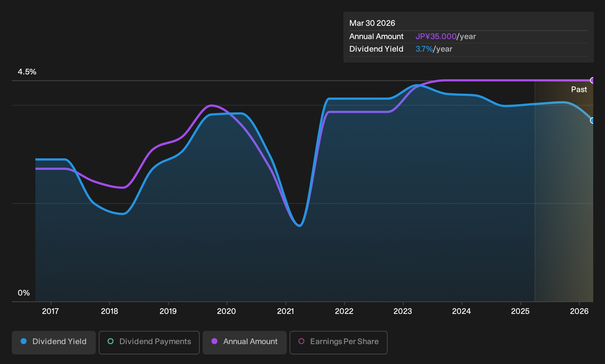Click the pink Earnings Per Share circle

pyautogui.click(x=301, y=341)
